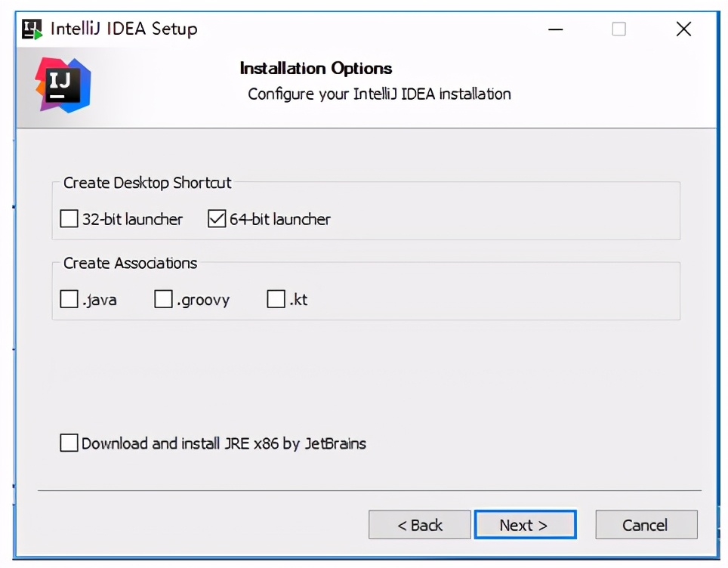
Task: Click the "Create Associations" group label
Action: point(130,264)
